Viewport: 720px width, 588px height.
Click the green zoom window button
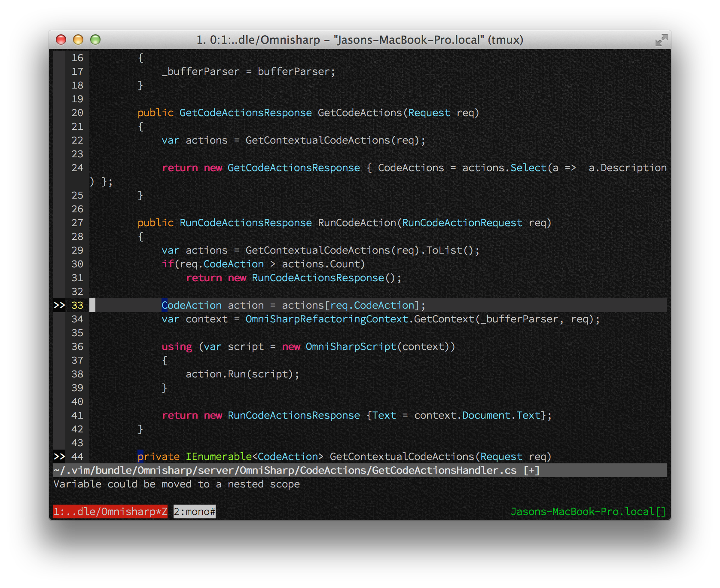pyautogui.click(x=95, y=40)
